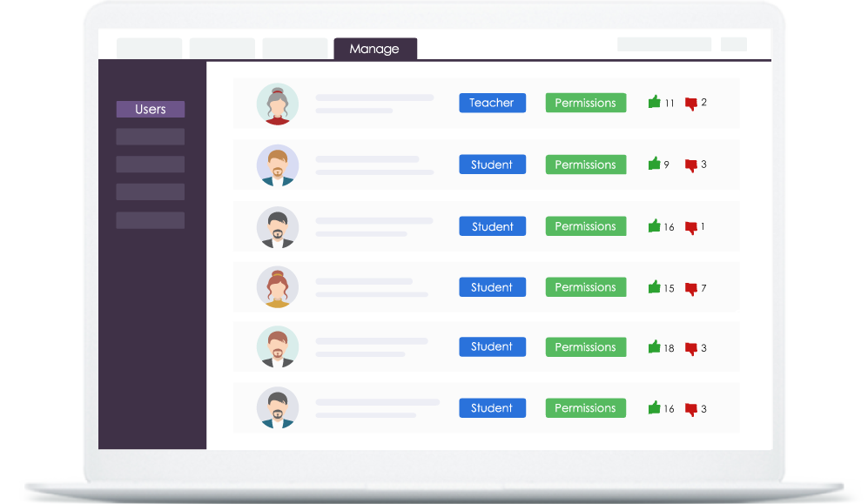Open Permissions in the last user row
The image size is (868, 504).
tap(585, 408)
